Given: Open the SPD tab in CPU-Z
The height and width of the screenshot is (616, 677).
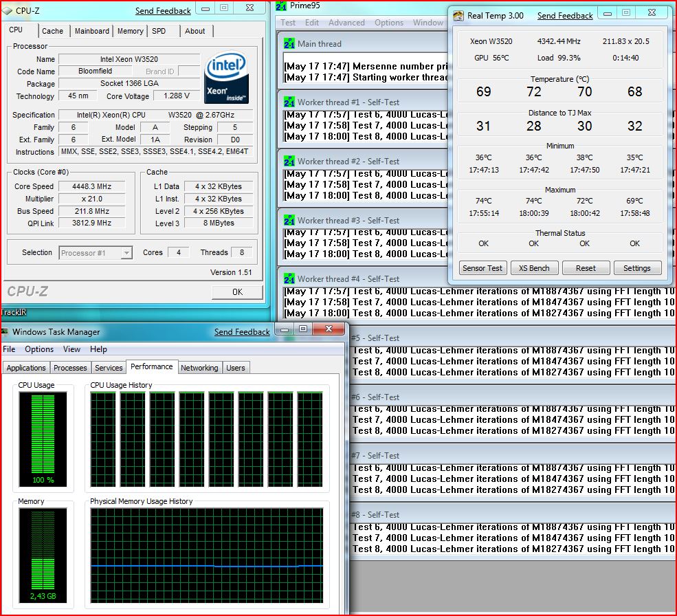Looking at the screenshot, I should tap(159, 31).
